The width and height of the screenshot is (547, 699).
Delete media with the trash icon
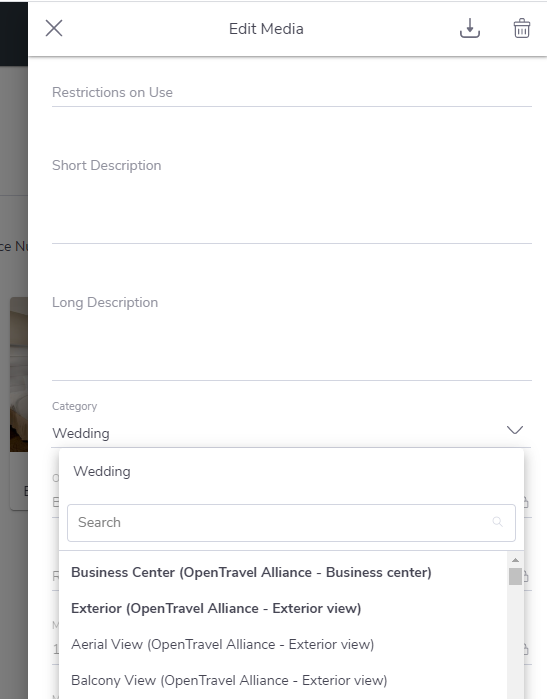pos(522,29)
